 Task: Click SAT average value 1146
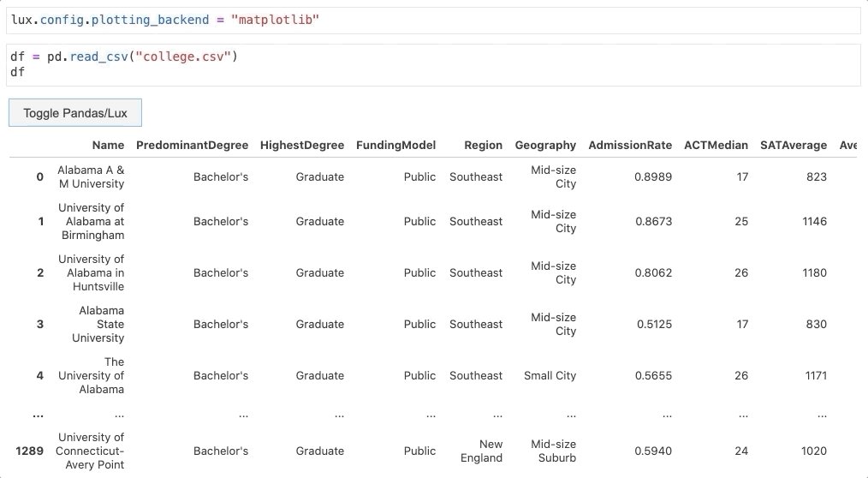point(815,222)
